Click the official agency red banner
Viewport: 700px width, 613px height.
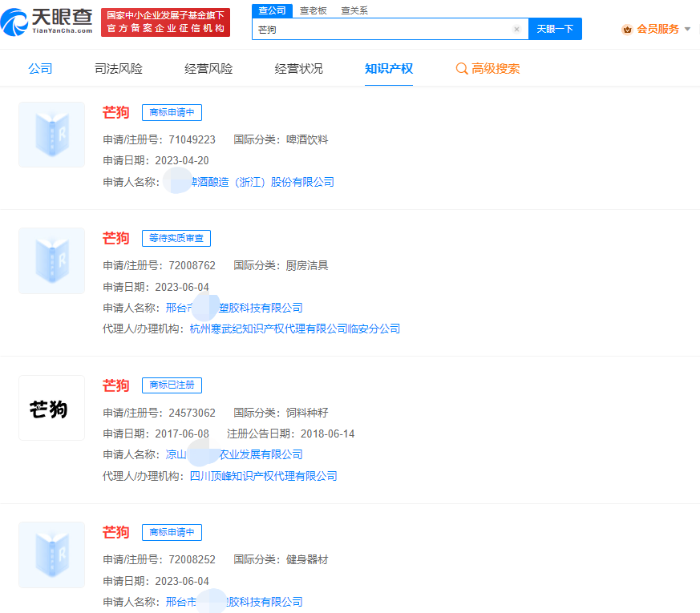tap(166, 22)
